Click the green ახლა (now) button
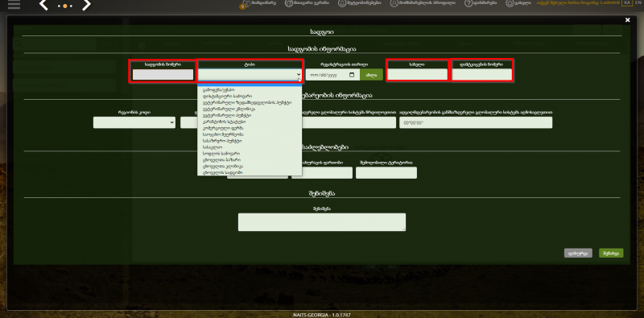 pos(371,75)
